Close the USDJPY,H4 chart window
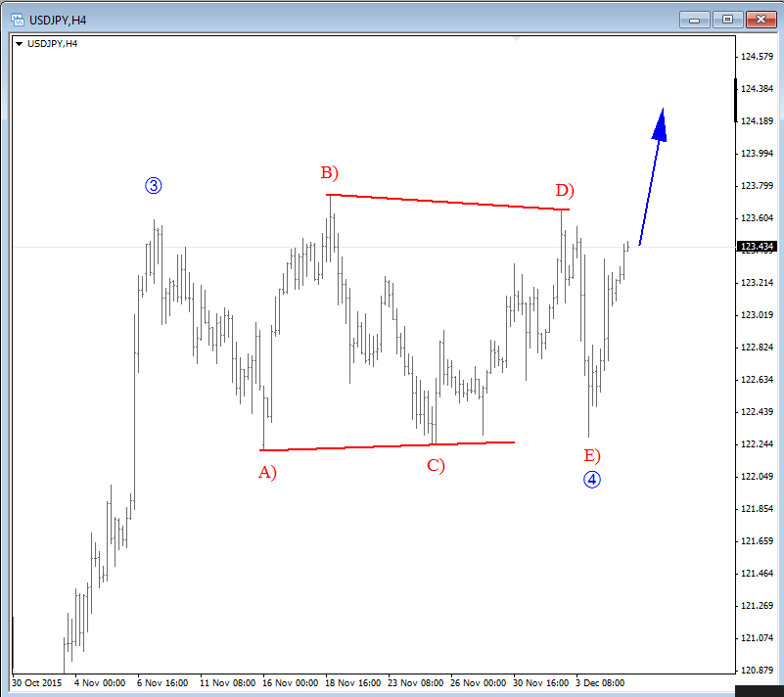 coord(760,18)
